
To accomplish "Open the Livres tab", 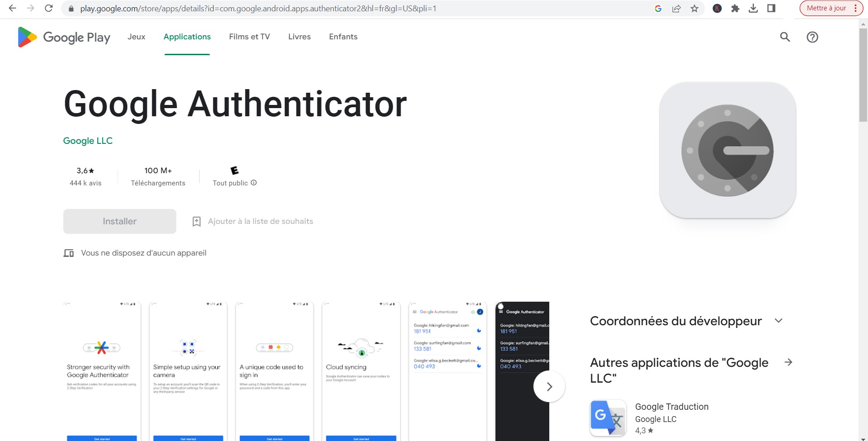I will tap(299, 37).
